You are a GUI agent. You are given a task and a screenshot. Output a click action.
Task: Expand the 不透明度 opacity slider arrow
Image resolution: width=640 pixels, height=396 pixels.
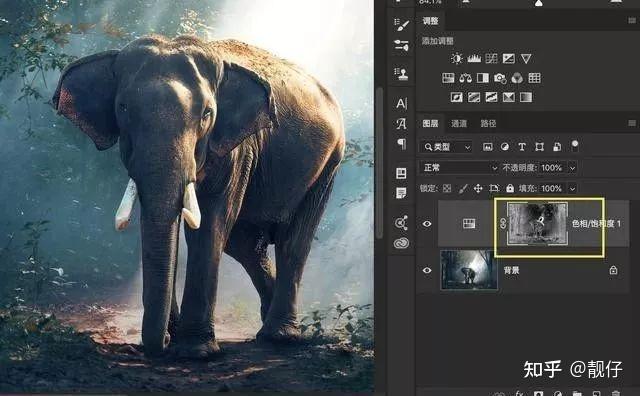click(572, 168)
